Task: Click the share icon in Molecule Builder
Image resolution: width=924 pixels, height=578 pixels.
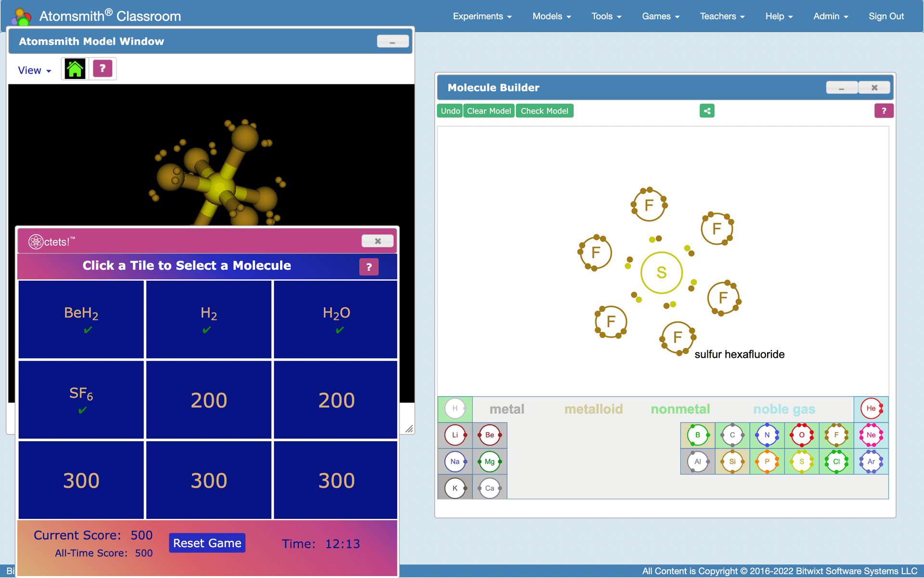Action: (x=707, y=111)
